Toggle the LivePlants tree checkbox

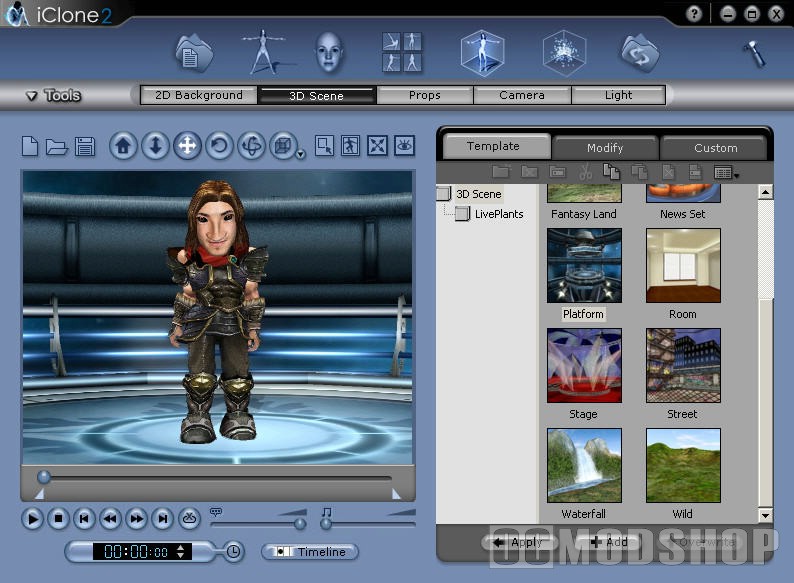tap(462, 214)
